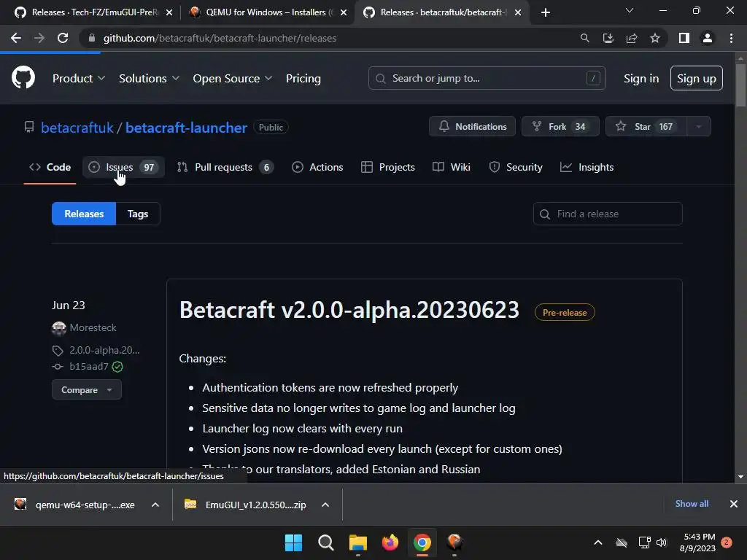Expand the Solutions menu
This screenshot has width=747, height=560.
click(149, 79)
